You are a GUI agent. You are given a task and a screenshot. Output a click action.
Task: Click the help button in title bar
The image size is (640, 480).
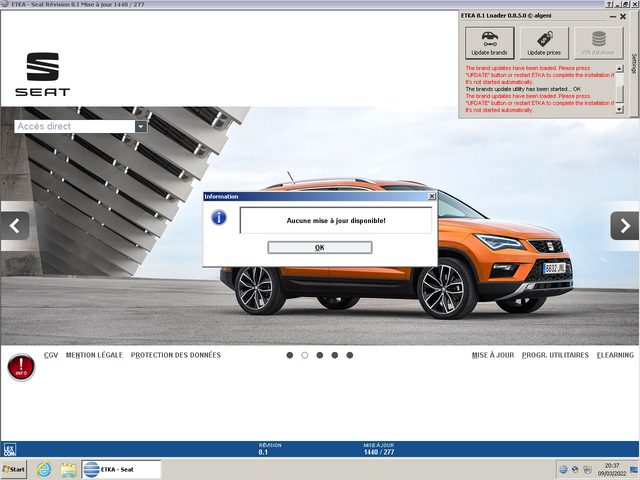coord(609,4)
